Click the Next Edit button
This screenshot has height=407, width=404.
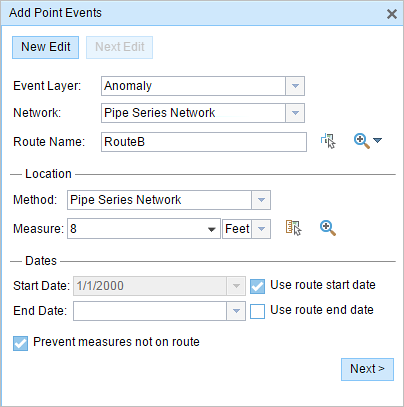click(x=120, y=47)
